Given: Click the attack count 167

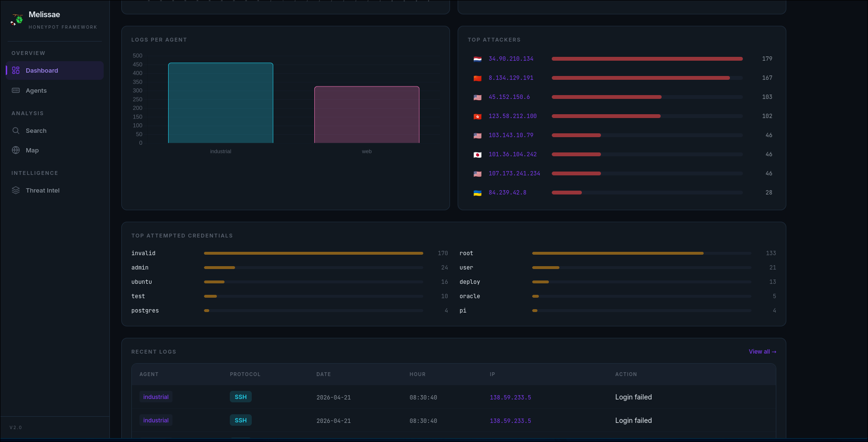Looking at the screenshot, I should [767, 78].
